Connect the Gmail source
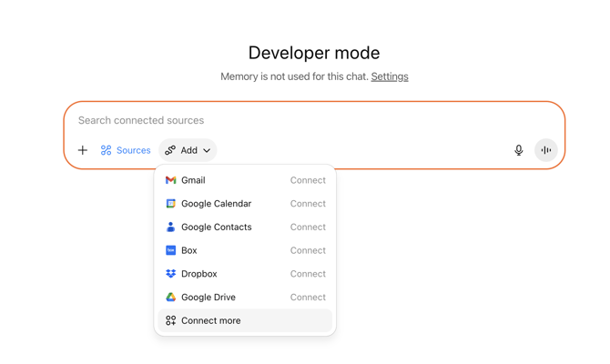The image size is (610, 364). coord(308,180)
